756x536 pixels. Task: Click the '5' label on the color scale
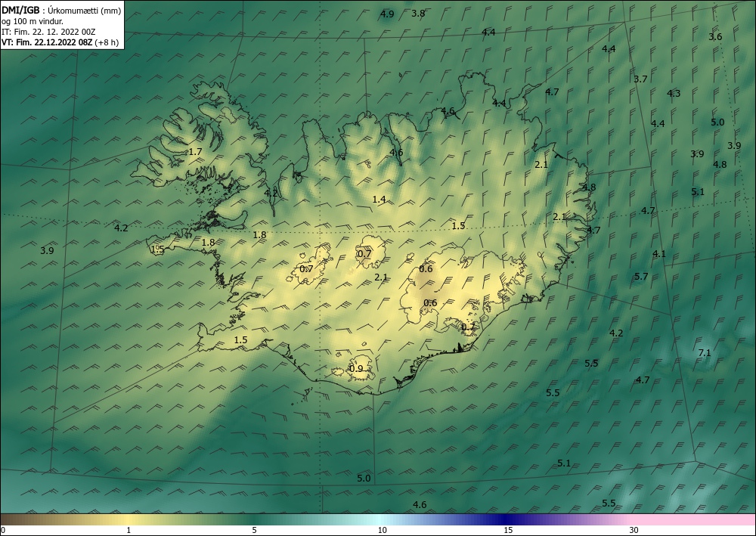(254, 530)
